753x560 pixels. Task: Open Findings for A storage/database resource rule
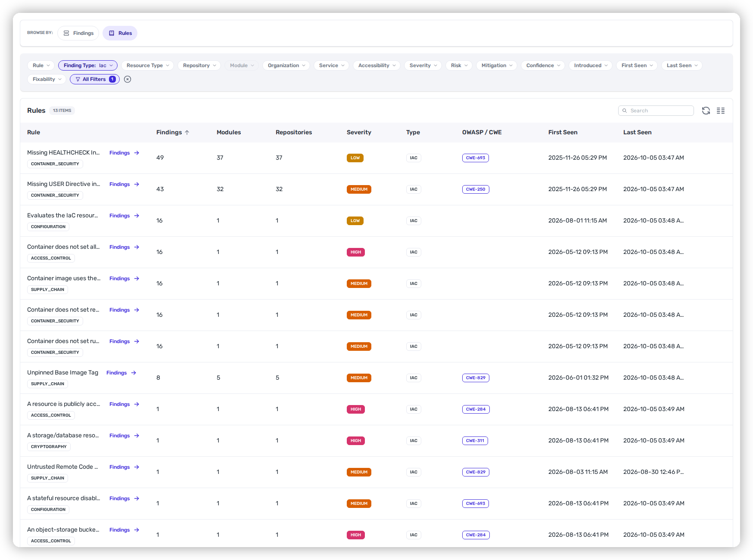click(x=124, y=436)
